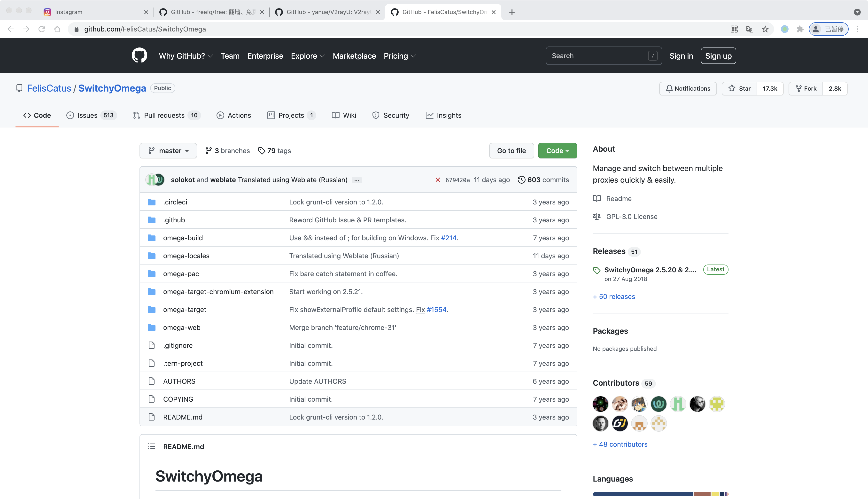Click the browser address bar URL
Viewport: 868px width, 499px height.
[x=145, y=29]
